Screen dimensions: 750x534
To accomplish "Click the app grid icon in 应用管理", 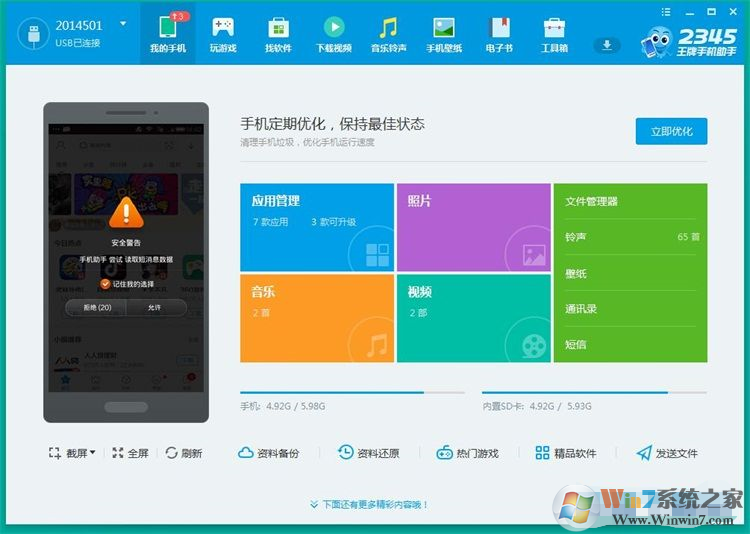I will point(377,255).
